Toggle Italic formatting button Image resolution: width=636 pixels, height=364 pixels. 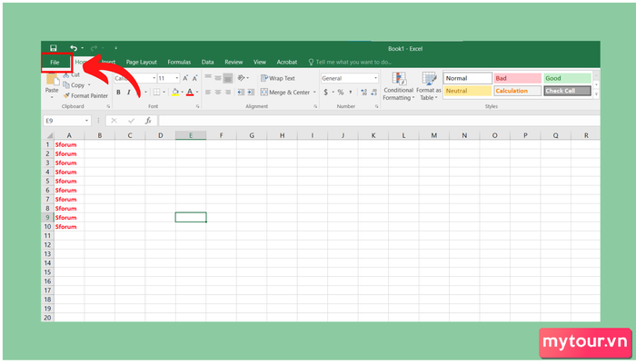pos(129,93)
